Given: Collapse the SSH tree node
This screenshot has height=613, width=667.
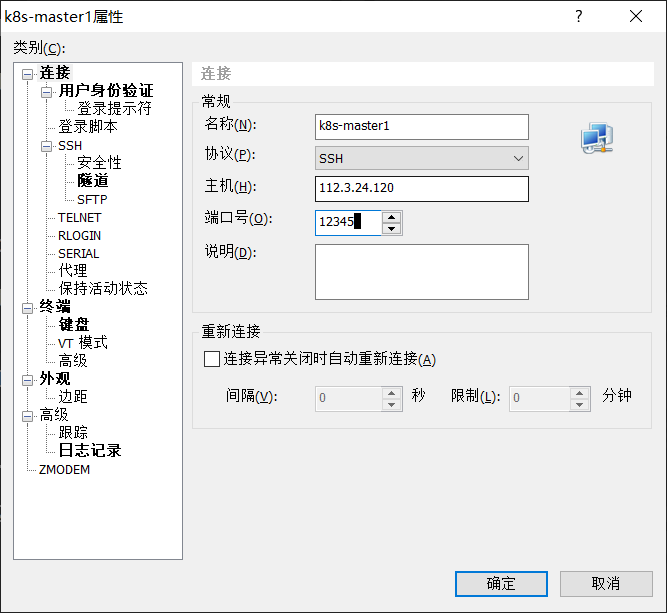Looking at the screenshot, I should tap(46, 146).
